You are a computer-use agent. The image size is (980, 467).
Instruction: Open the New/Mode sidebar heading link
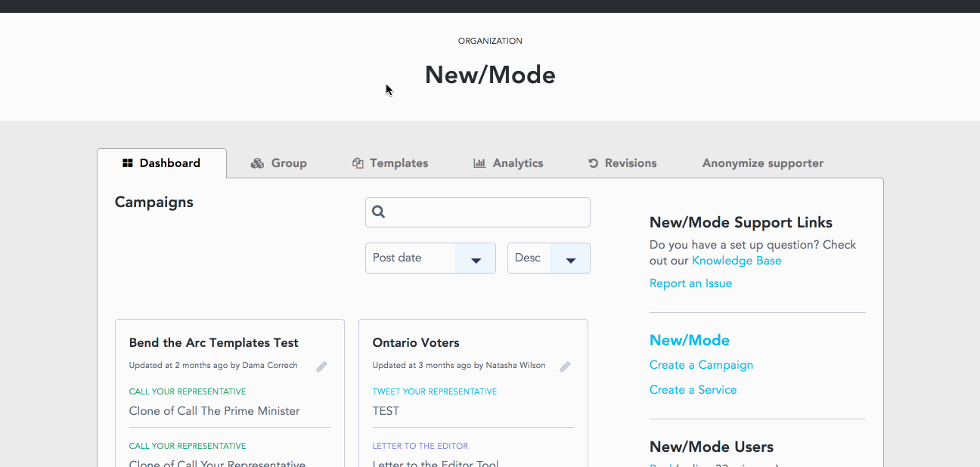(x=690, y=340)
